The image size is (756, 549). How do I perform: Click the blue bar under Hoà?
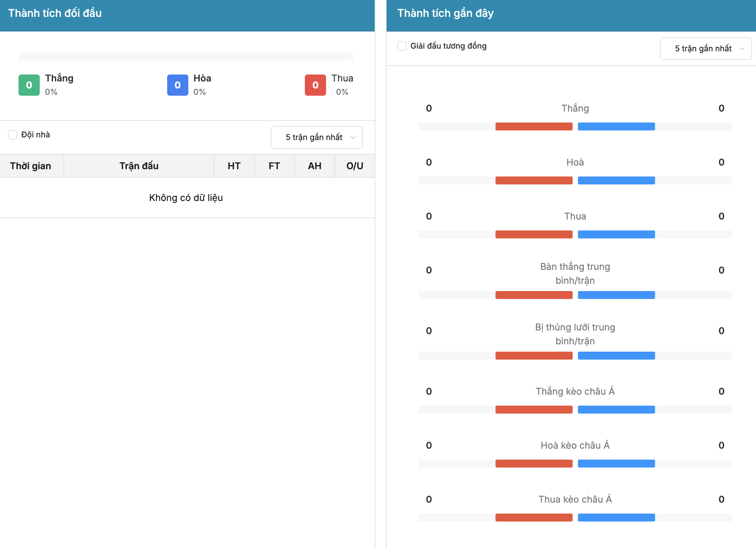tap(616, 180)
